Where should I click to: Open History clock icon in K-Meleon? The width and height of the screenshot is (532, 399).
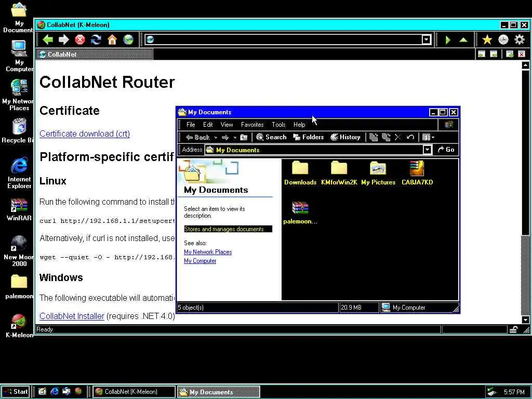pos(503,39)
